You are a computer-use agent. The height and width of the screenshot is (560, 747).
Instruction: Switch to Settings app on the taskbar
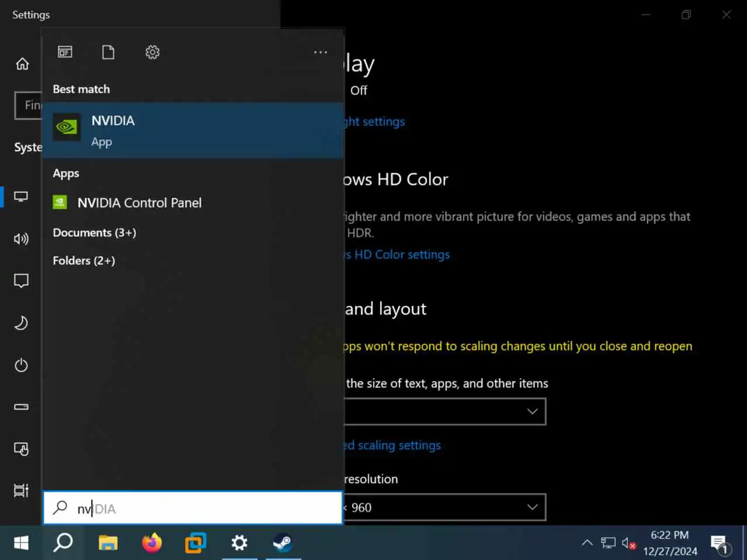click(x=239, y=543)
